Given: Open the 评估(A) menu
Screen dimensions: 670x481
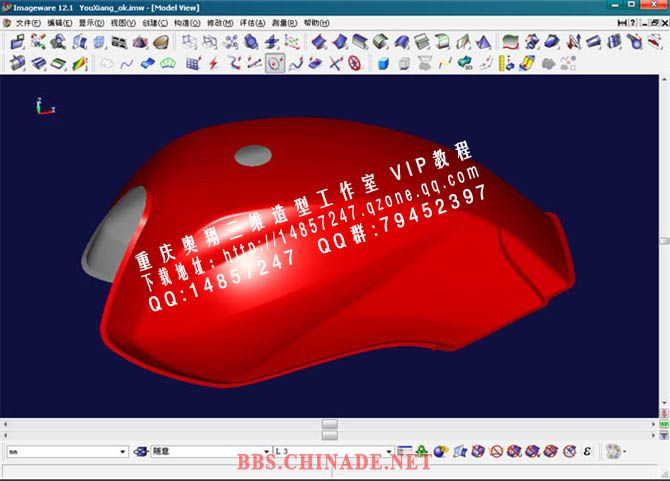Looking at the screenshot, I should pos(252,23).
